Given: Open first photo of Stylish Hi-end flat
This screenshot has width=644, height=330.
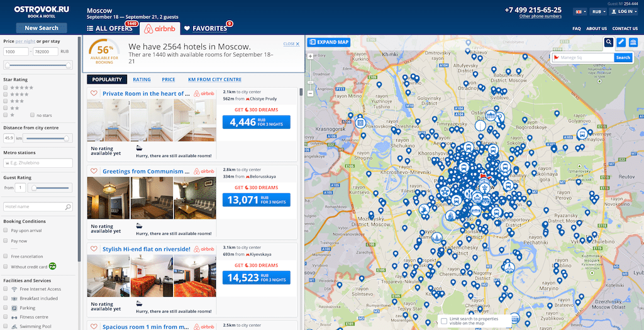Looking at the screenshot, I should coord(108,276).
